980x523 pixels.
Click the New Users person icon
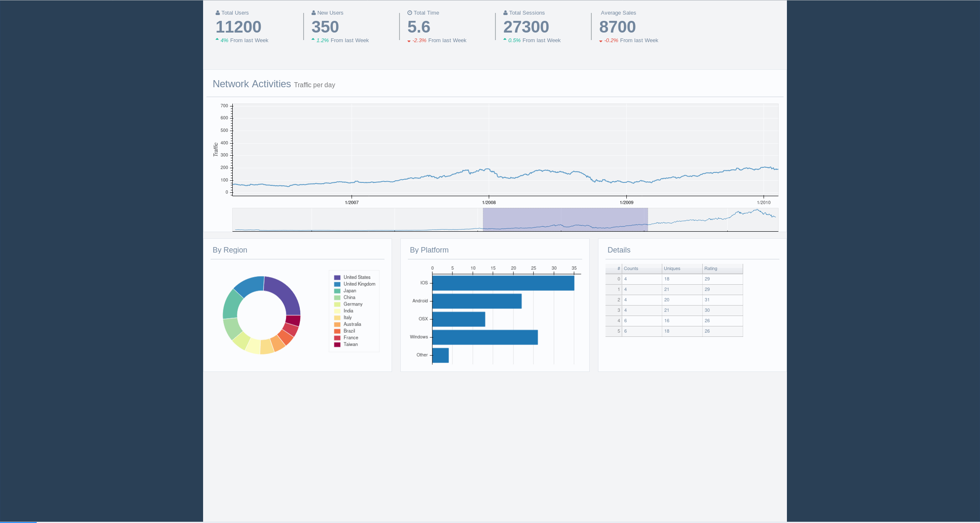313,13
